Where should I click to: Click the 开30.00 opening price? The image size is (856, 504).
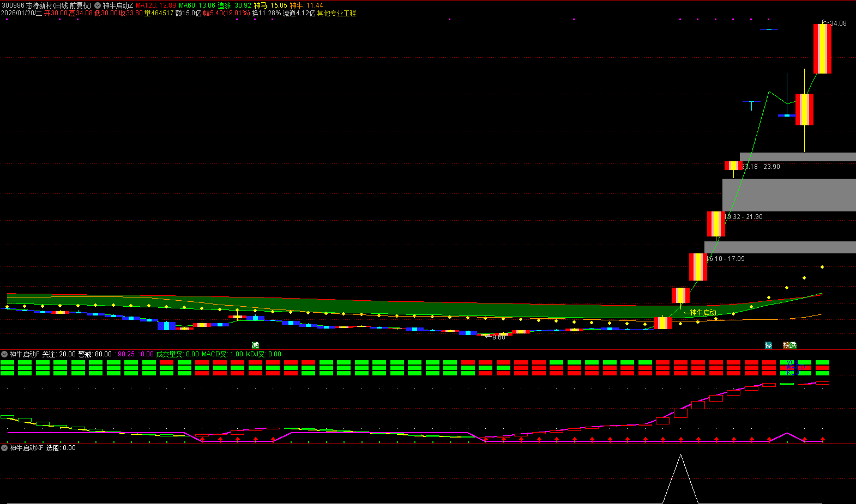56,13
